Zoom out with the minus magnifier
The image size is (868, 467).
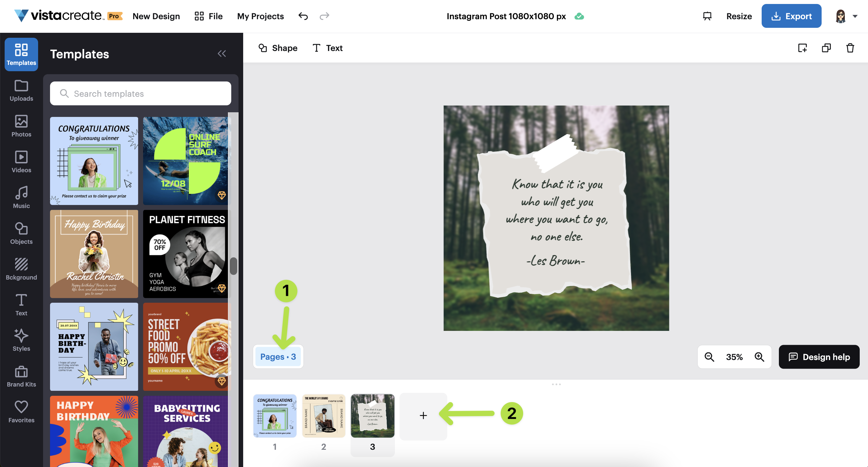(x=709, y=357)
